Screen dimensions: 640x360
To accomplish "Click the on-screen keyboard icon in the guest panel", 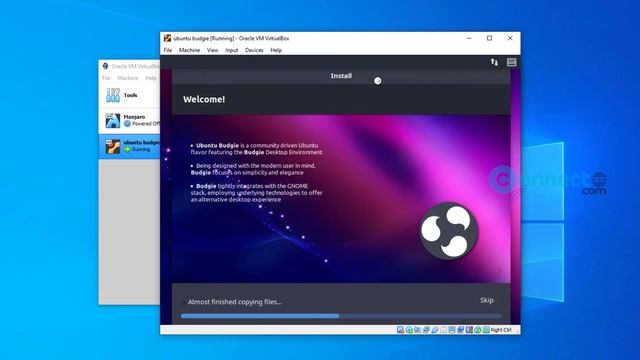I will [511, 62].
